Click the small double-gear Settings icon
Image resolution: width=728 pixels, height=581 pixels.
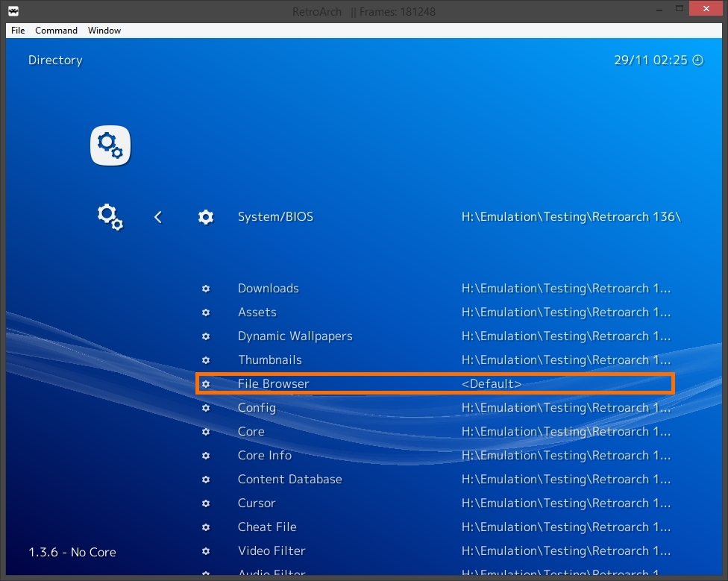pos(110,217)
